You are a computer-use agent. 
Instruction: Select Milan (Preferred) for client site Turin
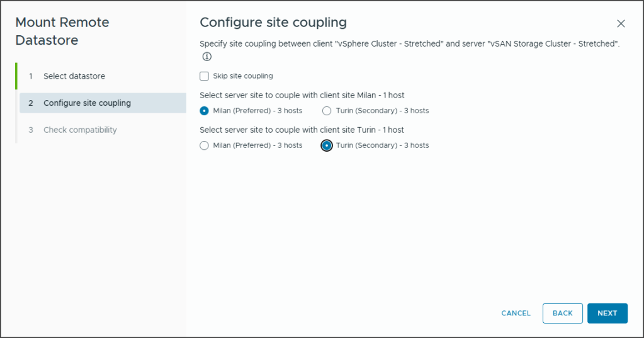coord(204,145)
